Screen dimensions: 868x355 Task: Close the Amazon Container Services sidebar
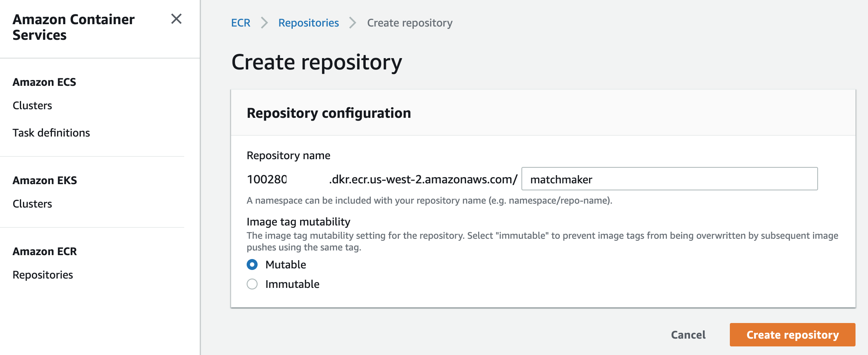coord(176,19)
